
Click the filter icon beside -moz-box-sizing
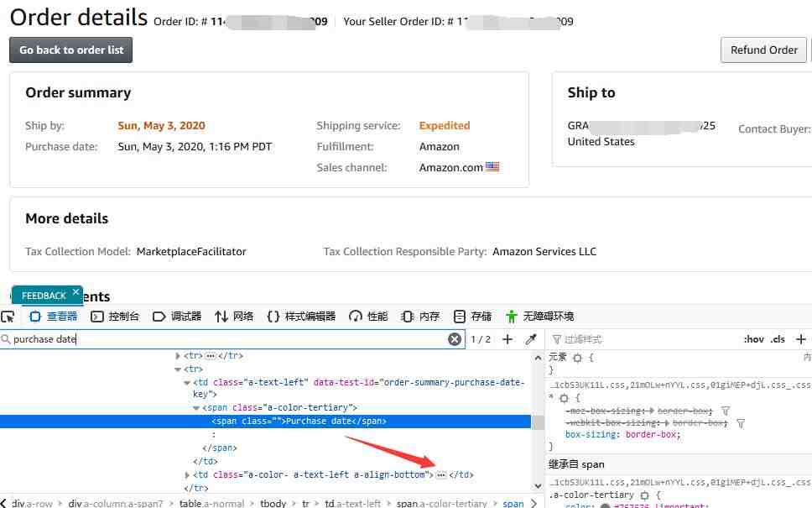(x=726, y=411)
